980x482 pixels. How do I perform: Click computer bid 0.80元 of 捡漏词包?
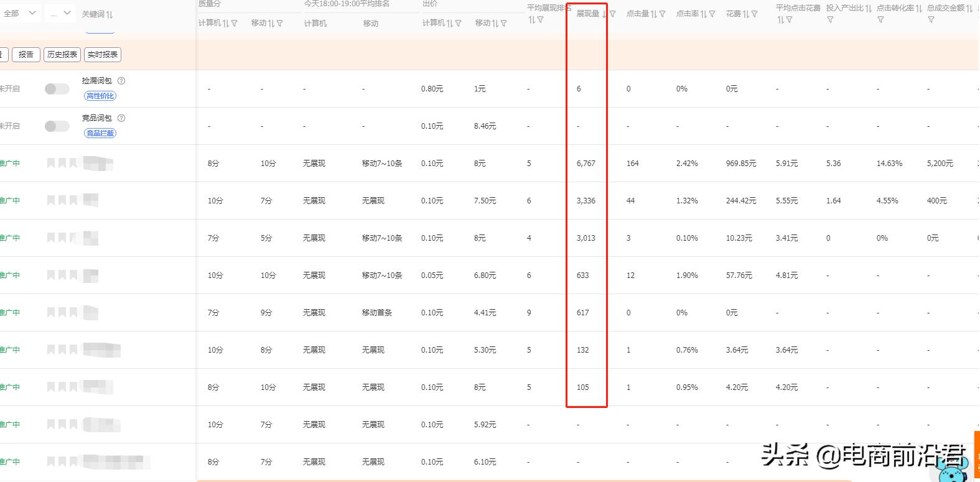pos(432,89)
